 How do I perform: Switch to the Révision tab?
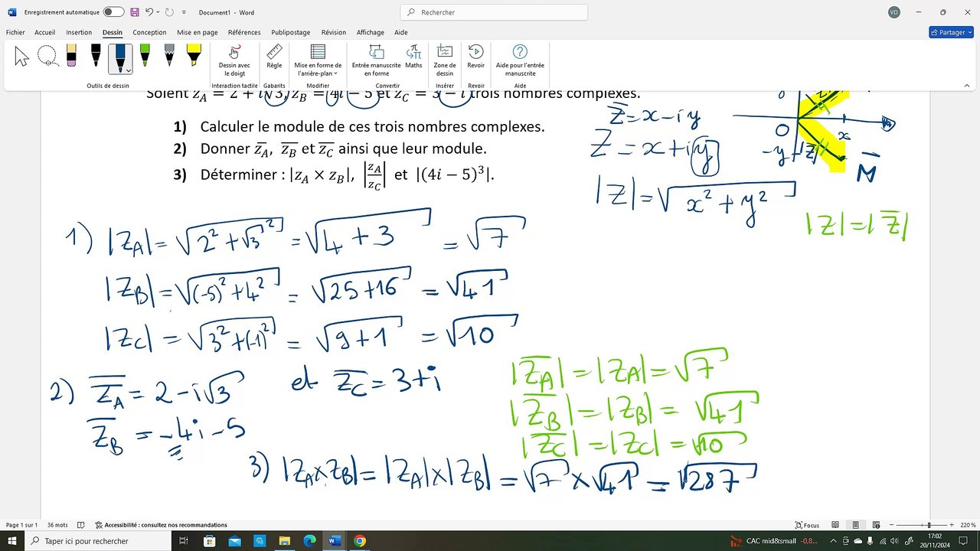334,32
